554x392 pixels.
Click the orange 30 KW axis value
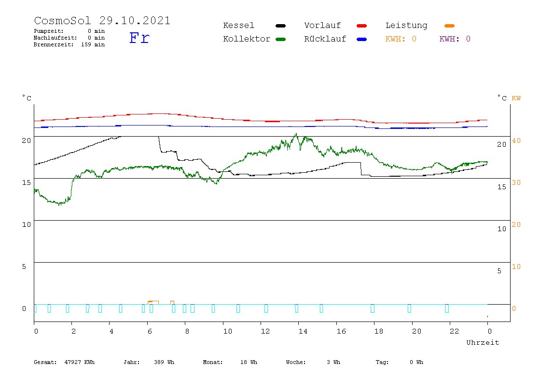coord(516,182)
